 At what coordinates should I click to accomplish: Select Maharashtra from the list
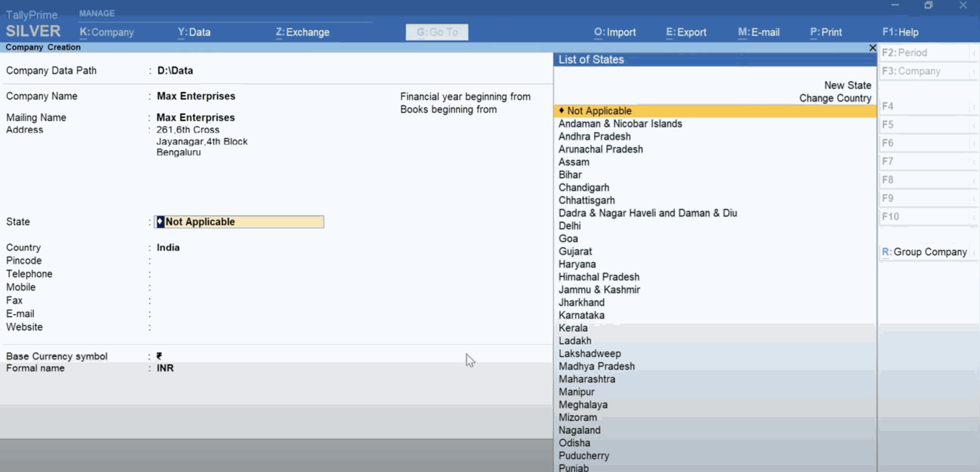pos(587,379)
